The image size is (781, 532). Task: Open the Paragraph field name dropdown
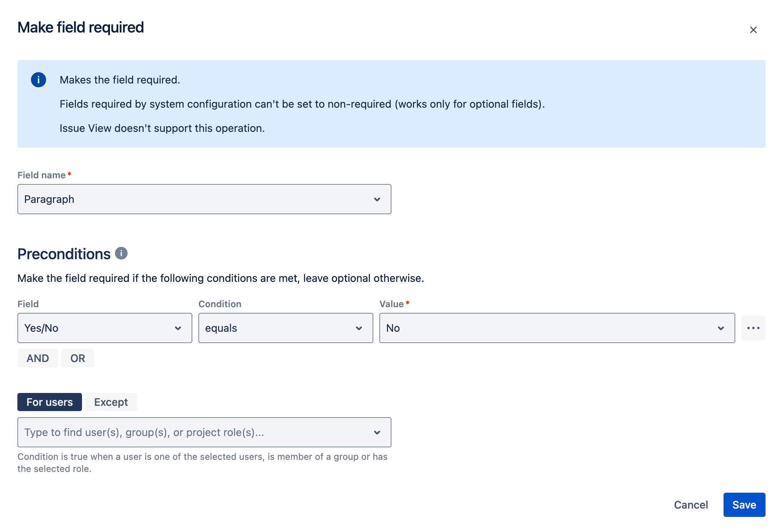196,199
